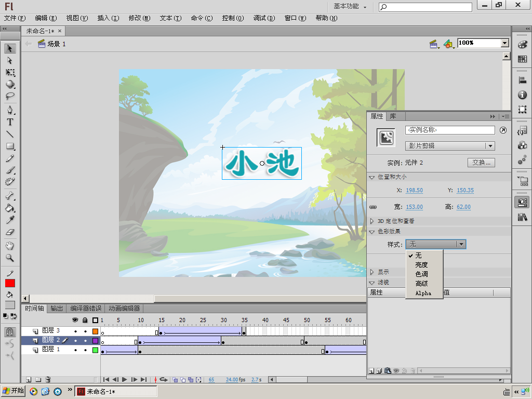Select the Free Transform tool
This screenshot has width=532, height=399.
(x=10, y=72)
